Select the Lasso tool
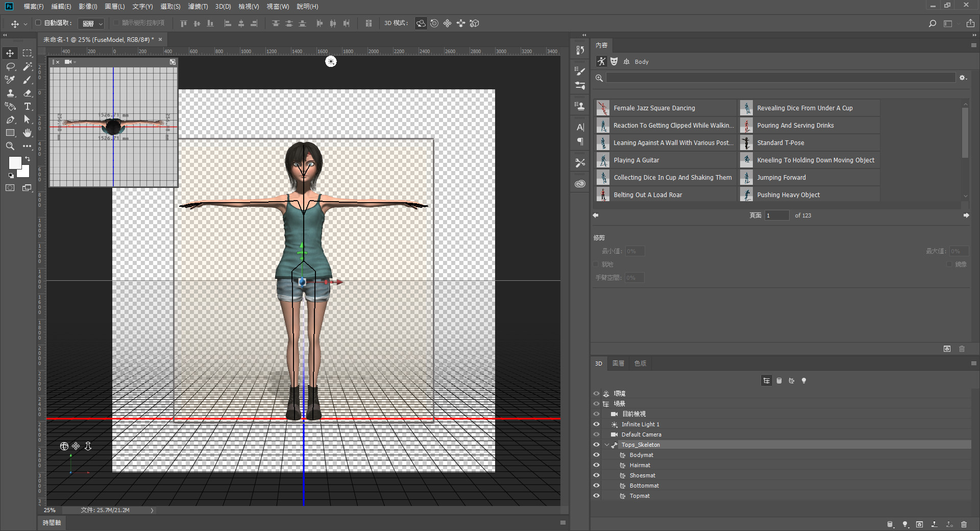 (x=10, y=66)
